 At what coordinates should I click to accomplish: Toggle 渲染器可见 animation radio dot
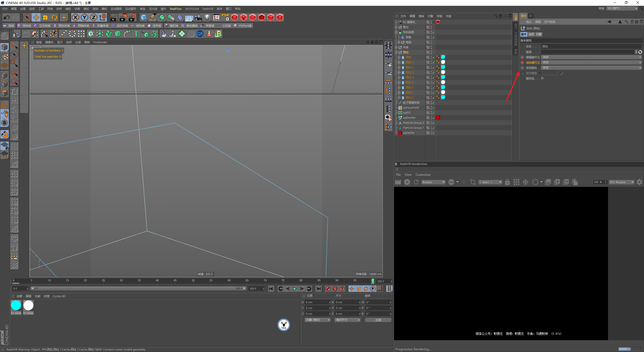(x=522, y=63)
